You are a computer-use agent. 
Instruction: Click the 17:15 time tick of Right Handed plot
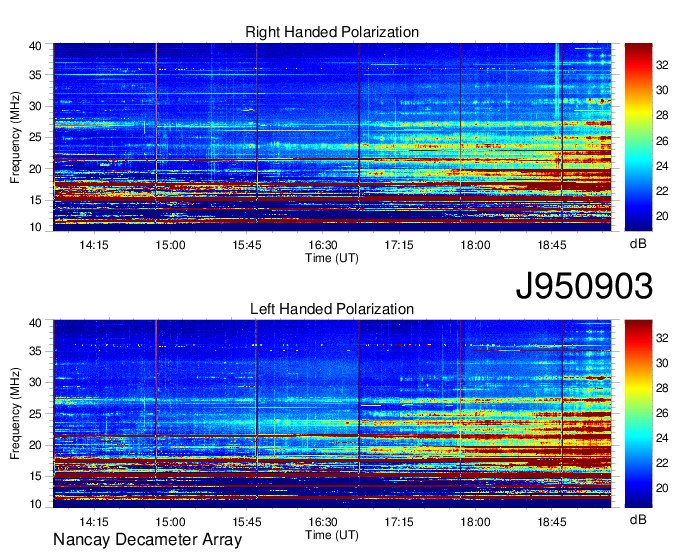click(x=399, y=245)
